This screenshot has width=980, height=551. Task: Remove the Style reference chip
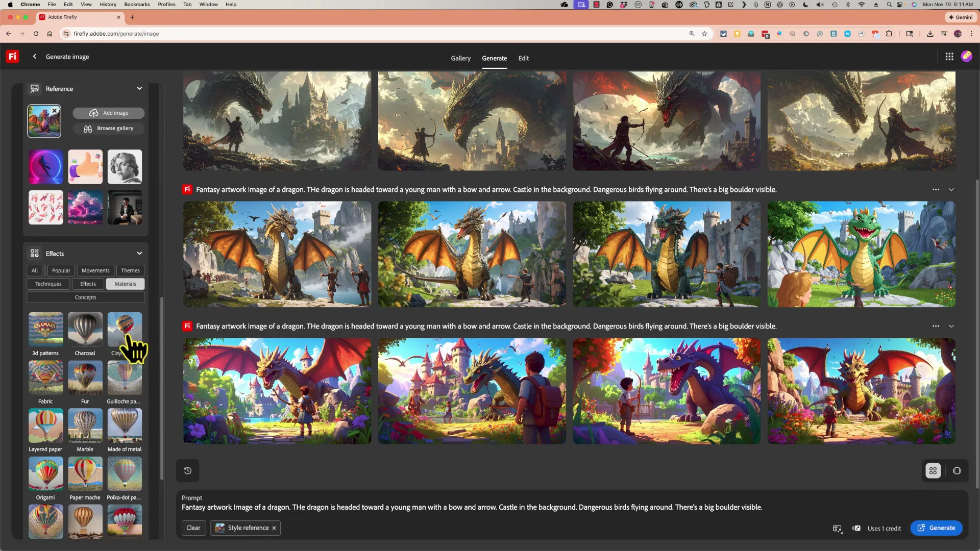[274, 528]
